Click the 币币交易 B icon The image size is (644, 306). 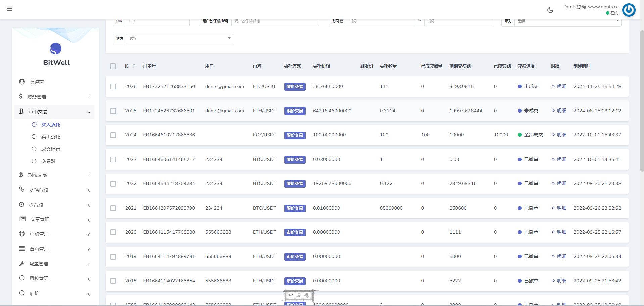pos(21,111)
